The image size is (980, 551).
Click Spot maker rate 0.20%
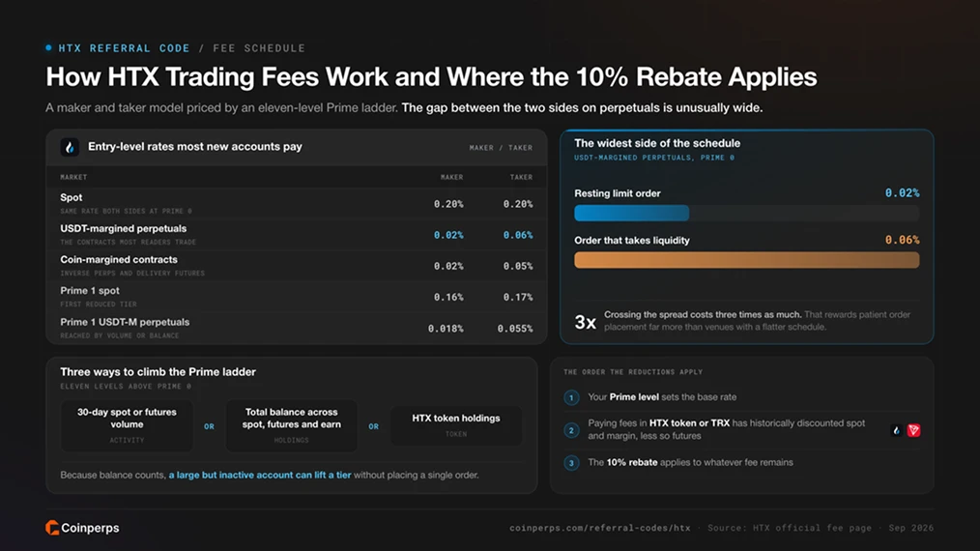pos(448,204)
